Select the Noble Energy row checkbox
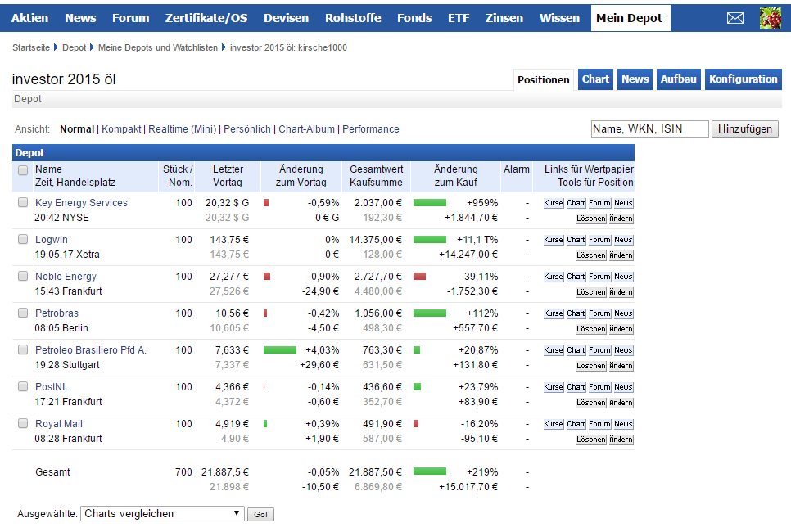791x532 pixels. point(23,277)
